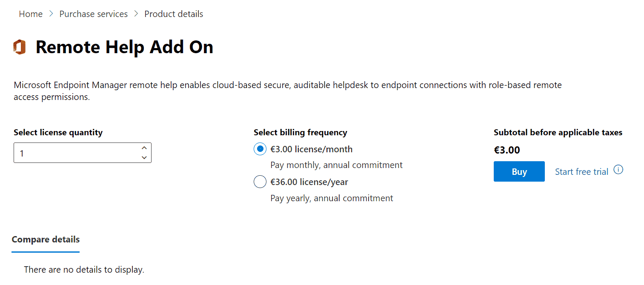Click the chevron separator after Purchase services
644x285 pixels.
136,14
